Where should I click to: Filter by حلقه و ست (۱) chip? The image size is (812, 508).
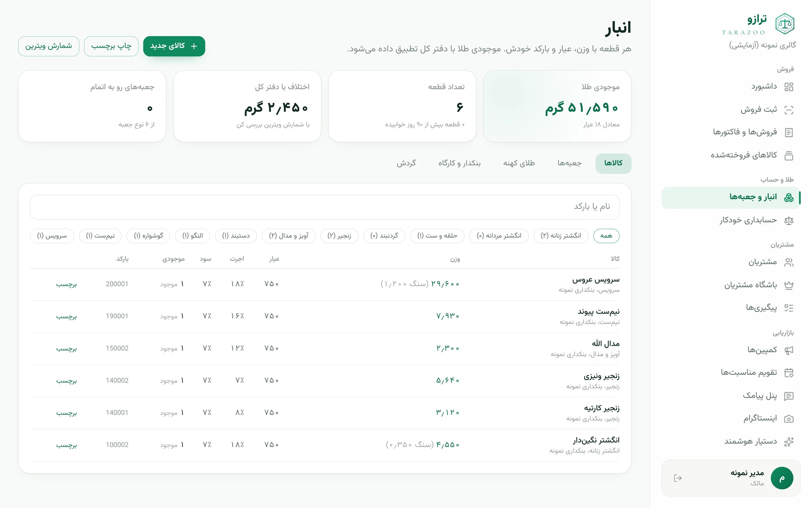(x=437, y=236)
